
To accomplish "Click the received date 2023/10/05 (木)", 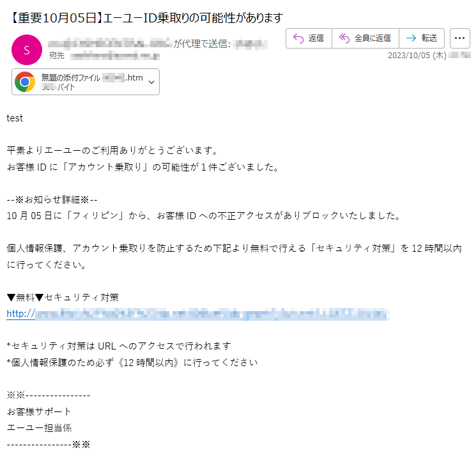I will pos(417,56).
